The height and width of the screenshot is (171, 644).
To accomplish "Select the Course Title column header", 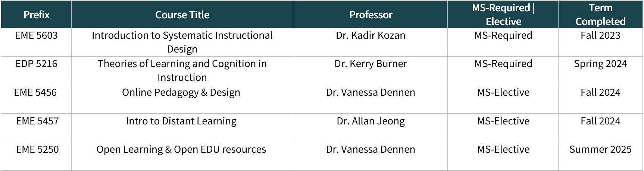I will point(182,15).
